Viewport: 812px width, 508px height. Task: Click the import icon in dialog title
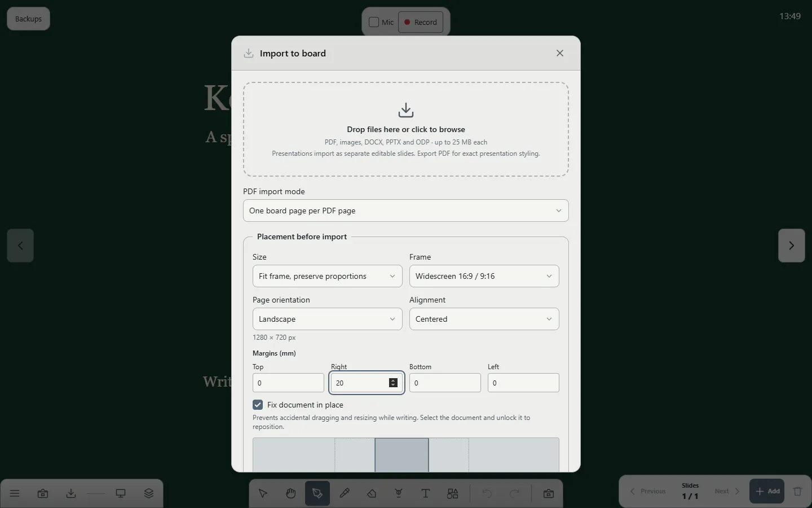click(x=249, y=54)
